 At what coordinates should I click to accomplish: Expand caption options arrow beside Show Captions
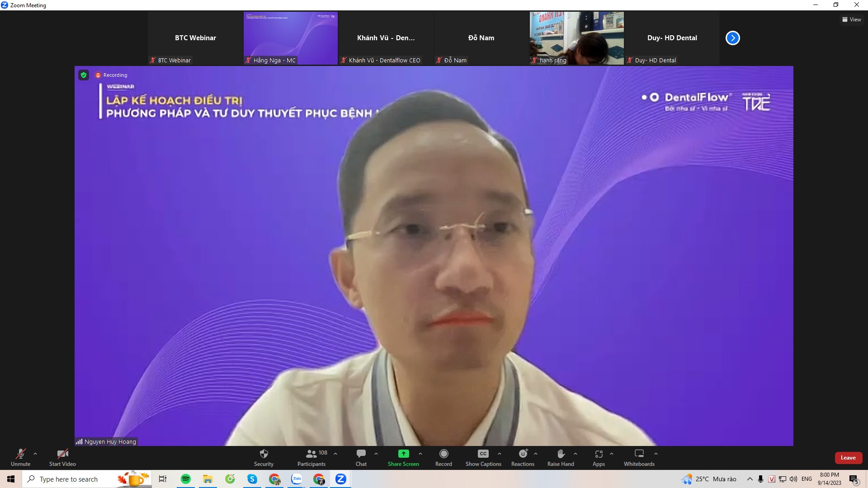[x=500, y=454]
